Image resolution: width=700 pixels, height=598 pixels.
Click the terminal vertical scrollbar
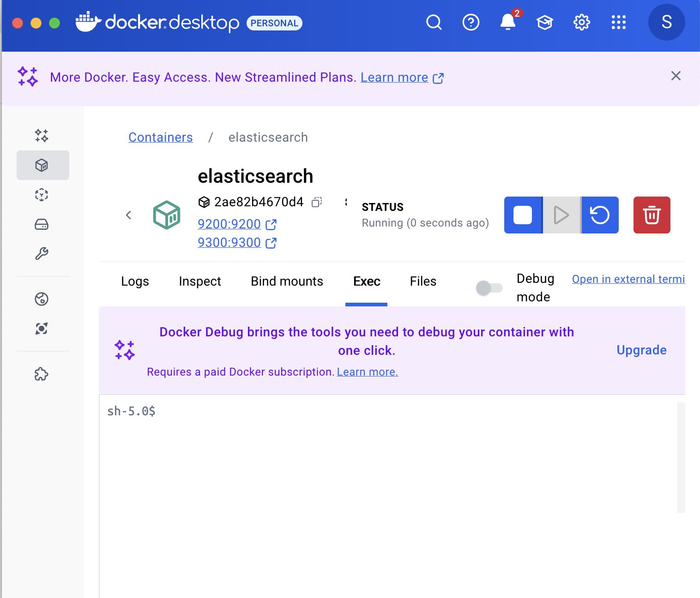click(681, 457)
